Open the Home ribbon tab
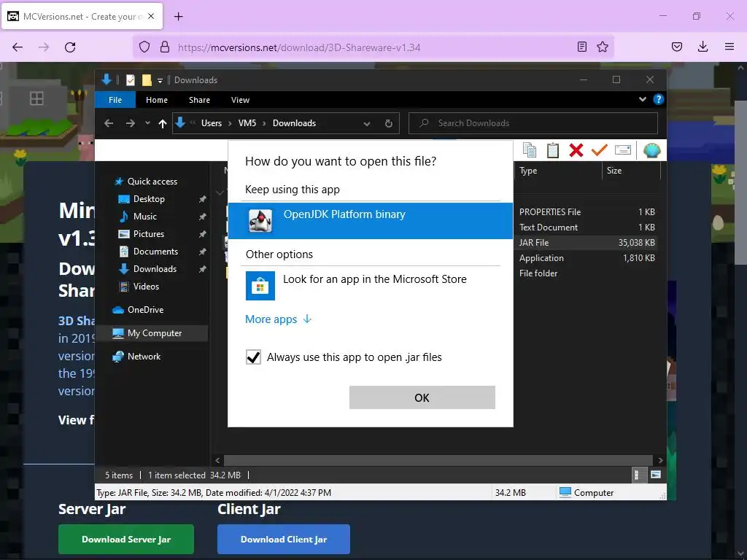The height and width of the screenshot is (560, 747). (157, 100)
